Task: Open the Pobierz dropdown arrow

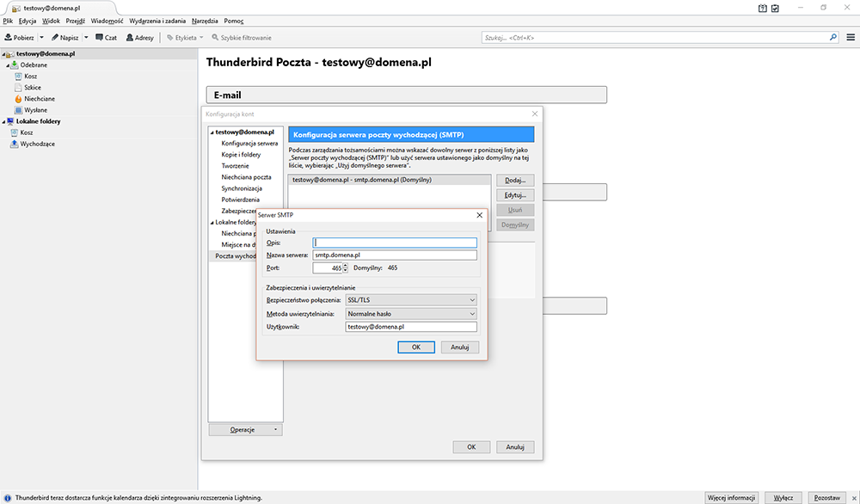Action: (x=41, y=38)
